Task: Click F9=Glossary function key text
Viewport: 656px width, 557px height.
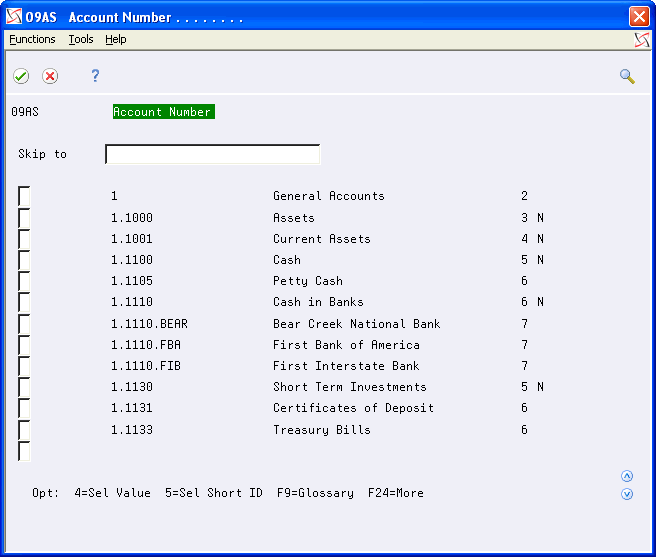Action: click(315, 493)
